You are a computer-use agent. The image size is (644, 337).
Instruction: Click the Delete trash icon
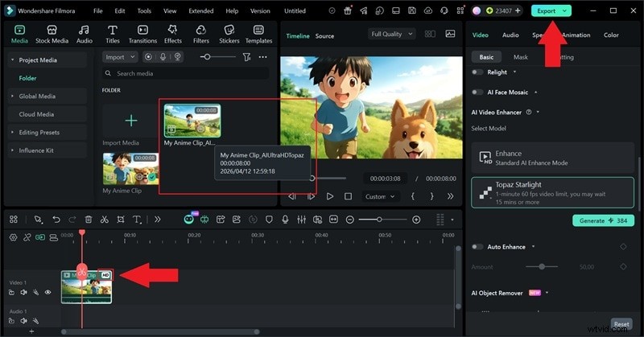pyautogui.click(x=89, y=220)
